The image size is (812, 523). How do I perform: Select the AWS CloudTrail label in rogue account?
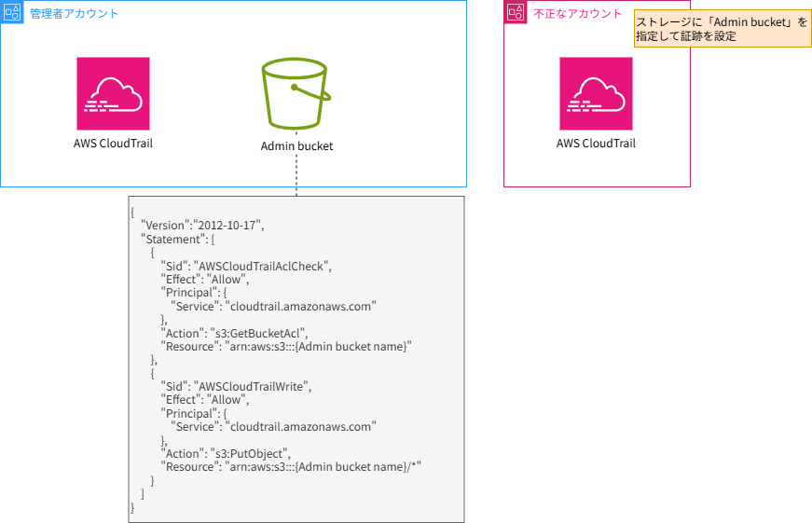(x=596, y=144)
